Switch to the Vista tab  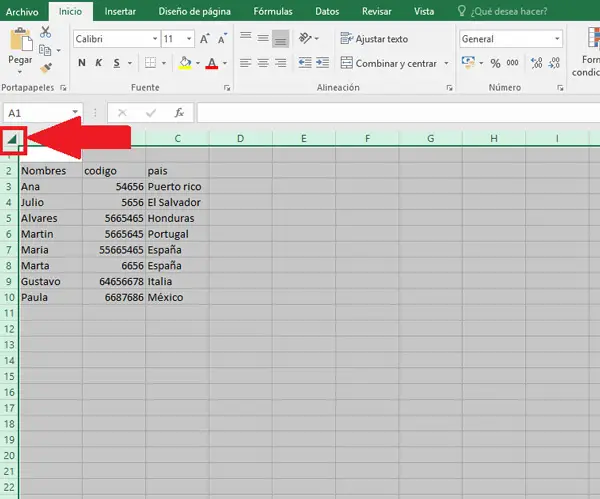tap(424, 12)
